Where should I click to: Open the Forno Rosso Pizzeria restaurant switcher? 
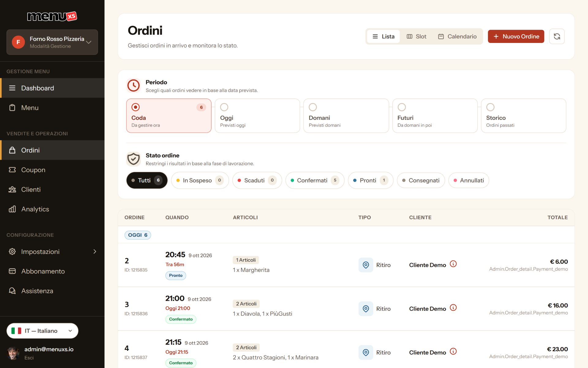(52, 42)
